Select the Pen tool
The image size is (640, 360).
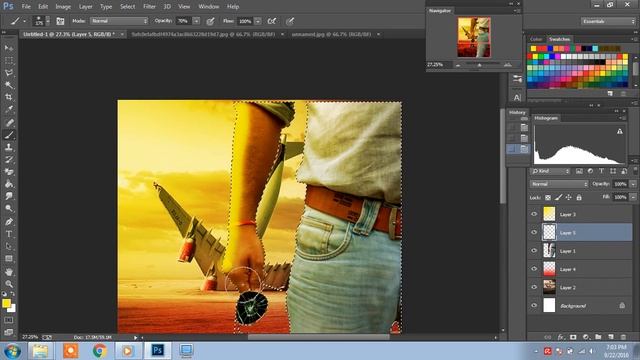coord(9,222)
